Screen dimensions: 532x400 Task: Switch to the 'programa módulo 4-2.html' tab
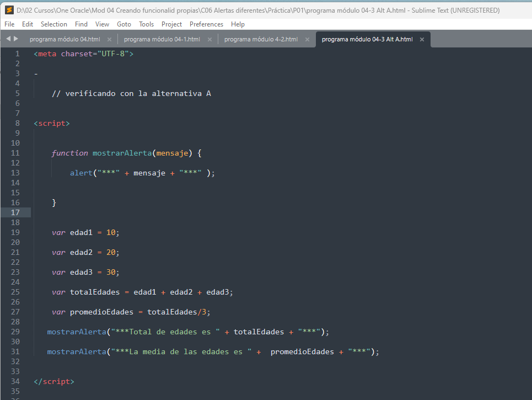pos(261,39)
